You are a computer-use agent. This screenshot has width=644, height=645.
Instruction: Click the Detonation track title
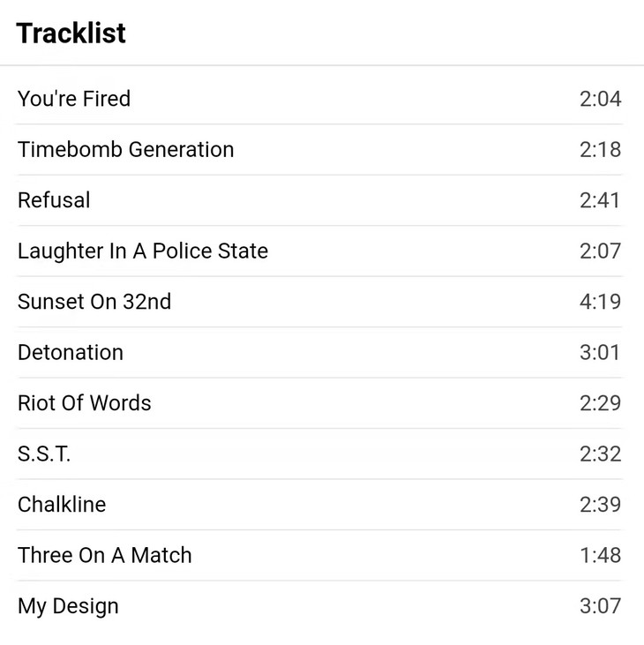click(x=71, y=353)
